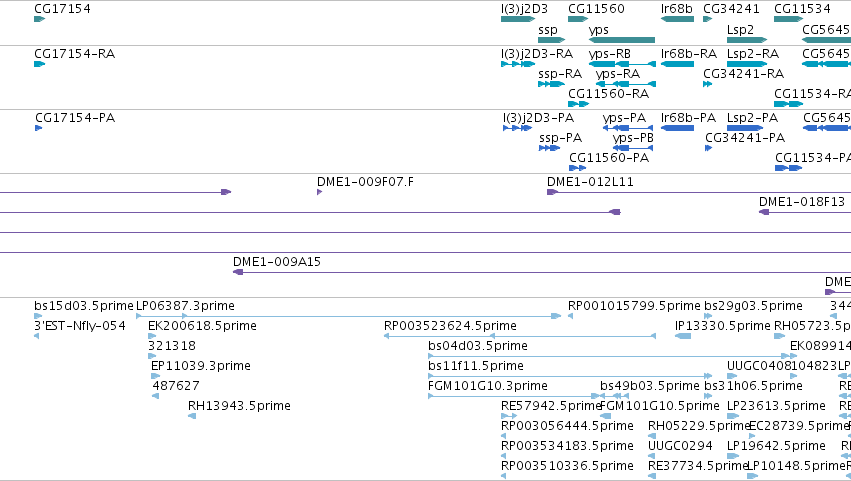Click the ssp-RA transcript label

[x=560, y=74]
